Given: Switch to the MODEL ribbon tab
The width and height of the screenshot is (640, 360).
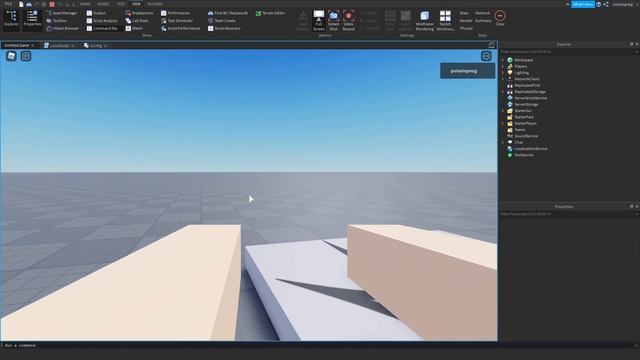Looking at the screenshot, I should [x=103, y=4].
